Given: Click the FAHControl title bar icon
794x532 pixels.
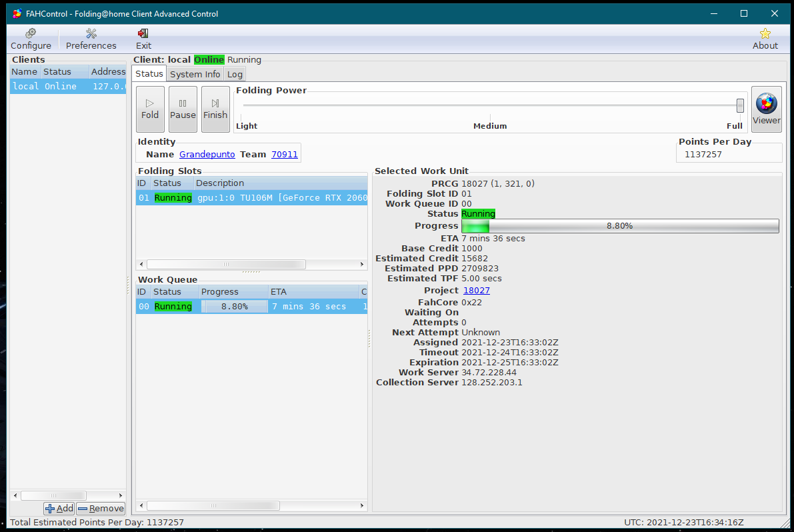Looking at the screenshot, I should (x=17, y=14).
